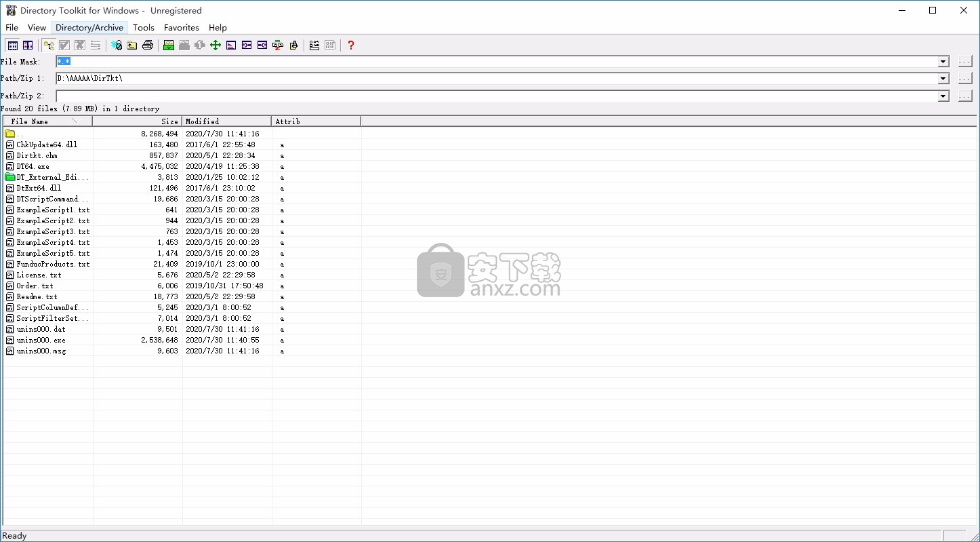Click the purple right-pointing bracket page icon
The width and height of the screenshot is (980, 542).
pos(247,45)
